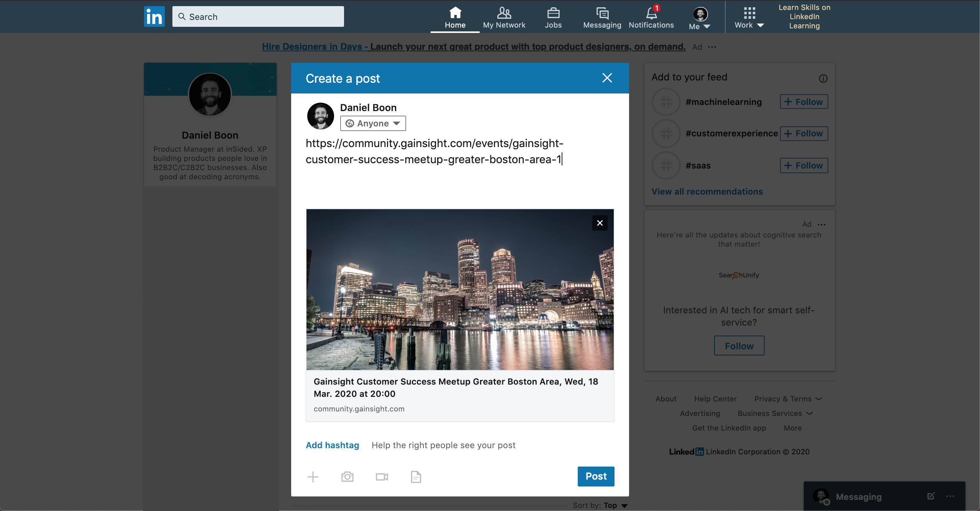The height and width of the screenshot is (511, 980).
Task: Open Messaging bar options ellipsis
Action: 950,496
